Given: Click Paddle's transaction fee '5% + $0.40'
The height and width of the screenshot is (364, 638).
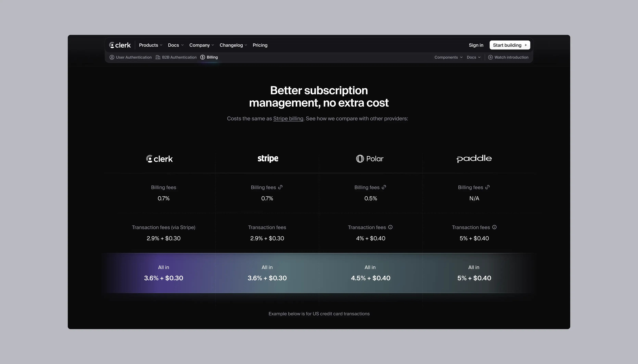Looking at the screenshot, I should 474,238.
